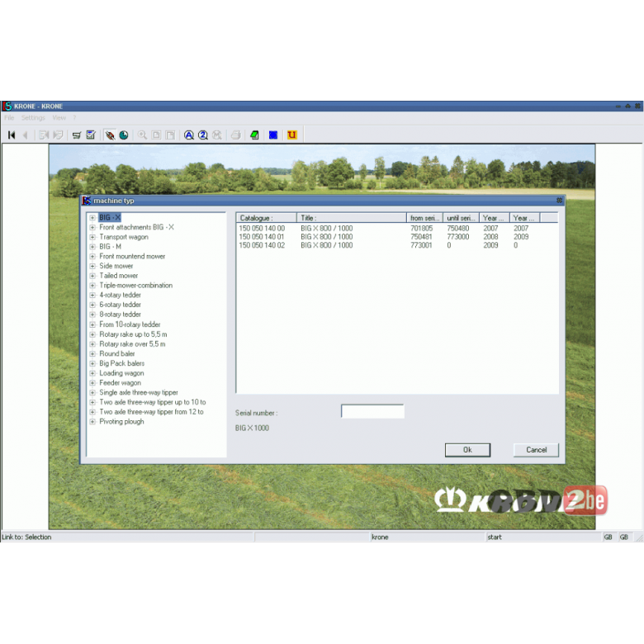Click the 'start' status bar entry
644x644 pixels.
pyautogui.click(x=495, y=537)
